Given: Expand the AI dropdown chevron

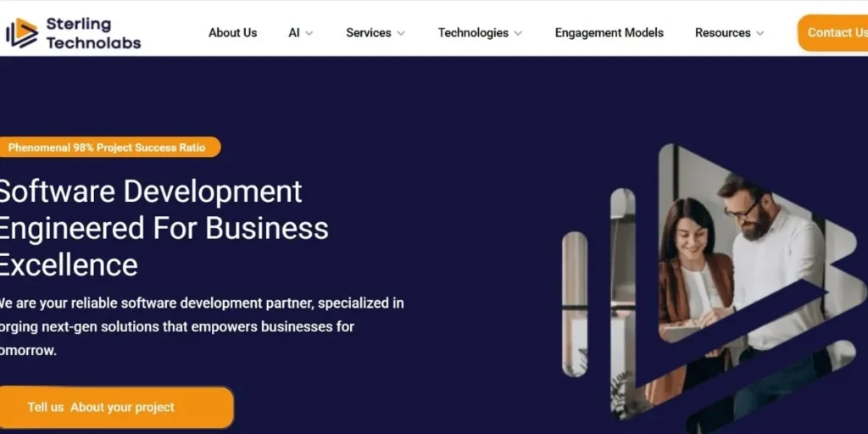Looking at the screenshot, I should point(309,33).
